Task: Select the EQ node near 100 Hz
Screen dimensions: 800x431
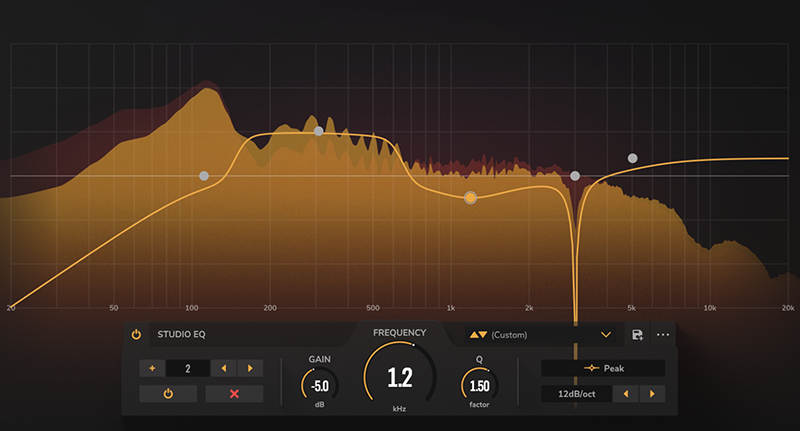Action: point(204,176)
